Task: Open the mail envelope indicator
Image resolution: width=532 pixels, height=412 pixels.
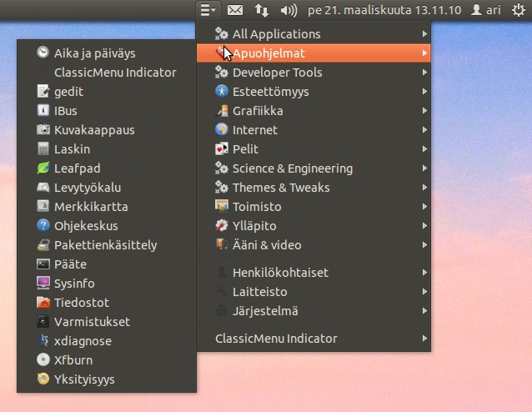Action: click(x=235, y=10)
